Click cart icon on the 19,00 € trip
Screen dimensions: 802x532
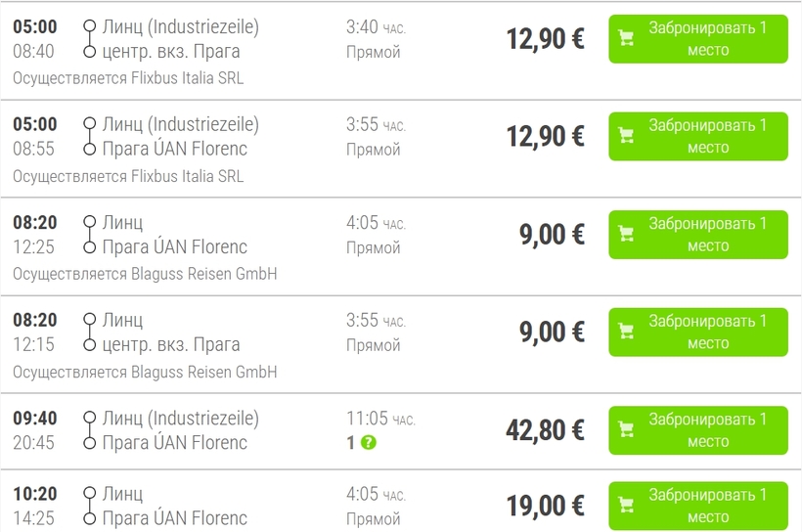627,506
